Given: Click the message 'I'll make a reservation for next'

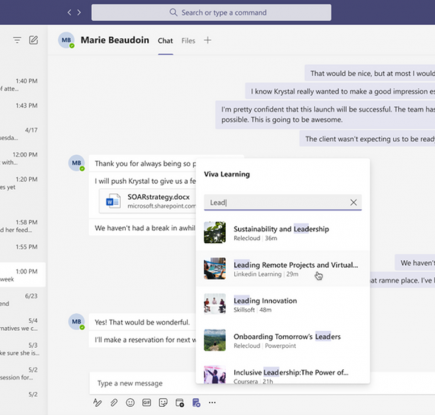Looking at the screenshot, I should pos(143,340).
